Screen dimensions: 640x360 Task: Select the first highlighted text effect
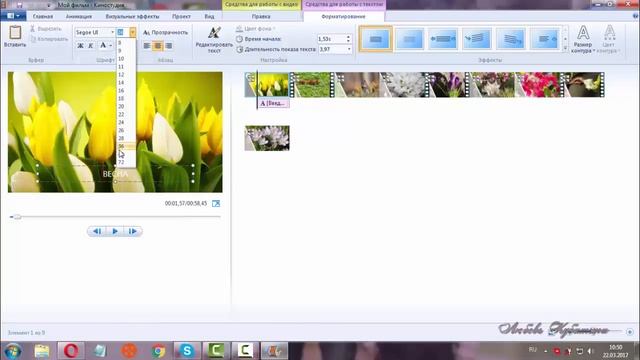coord(376,39)
